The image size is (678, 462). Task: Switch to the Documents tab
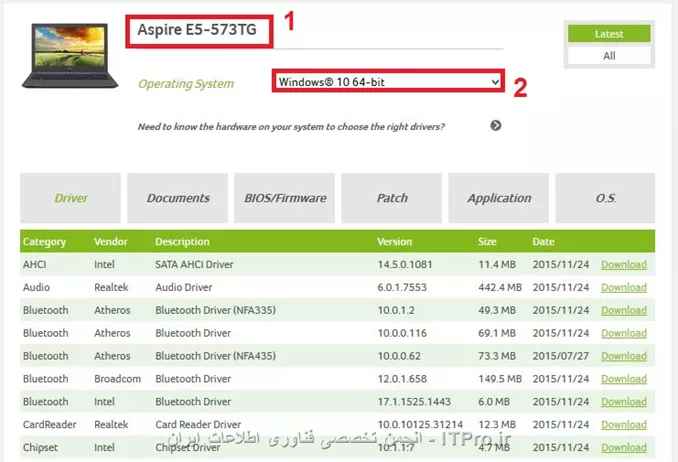point(178,198)
